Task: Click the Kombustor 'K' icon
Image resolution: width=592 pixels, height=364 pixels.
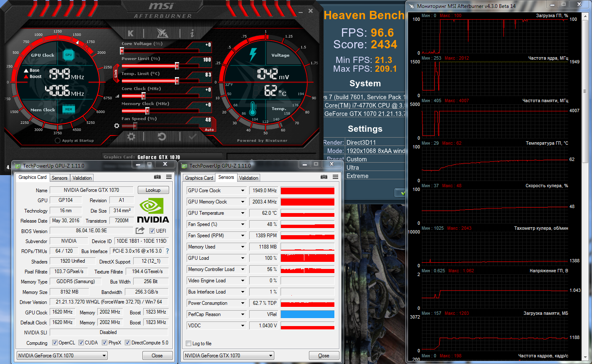Action: click(131, 33)
